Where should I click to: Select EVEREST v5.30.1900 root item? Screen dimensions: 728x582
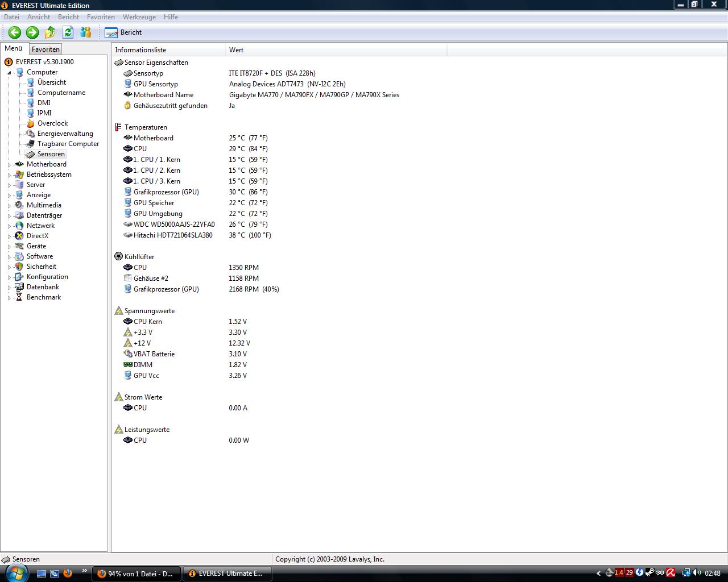(44, 62)
